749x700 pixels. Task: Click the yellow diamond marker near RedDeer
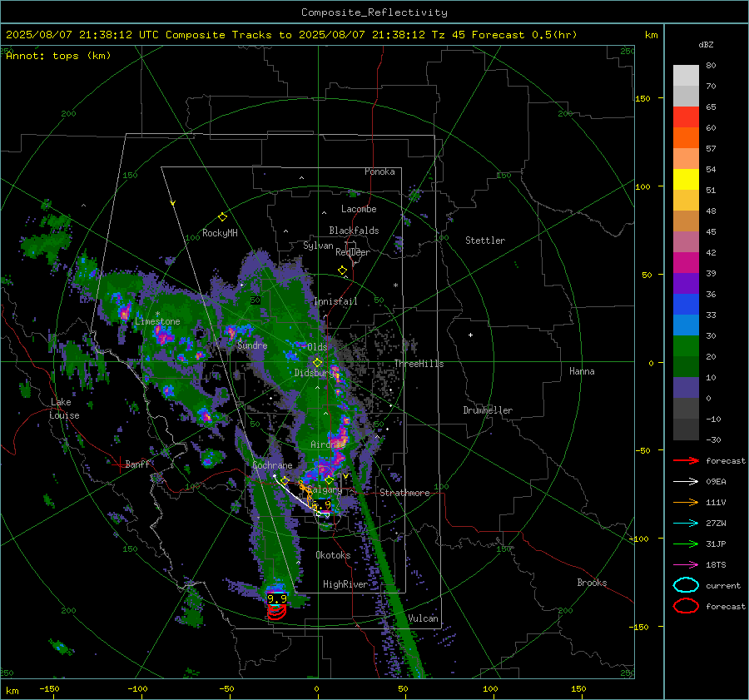(342, 271)
